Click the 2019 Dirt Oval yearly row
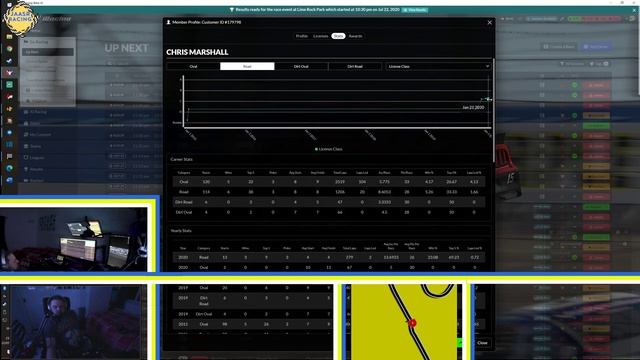 pyautogui.click(x=253, y=314)
